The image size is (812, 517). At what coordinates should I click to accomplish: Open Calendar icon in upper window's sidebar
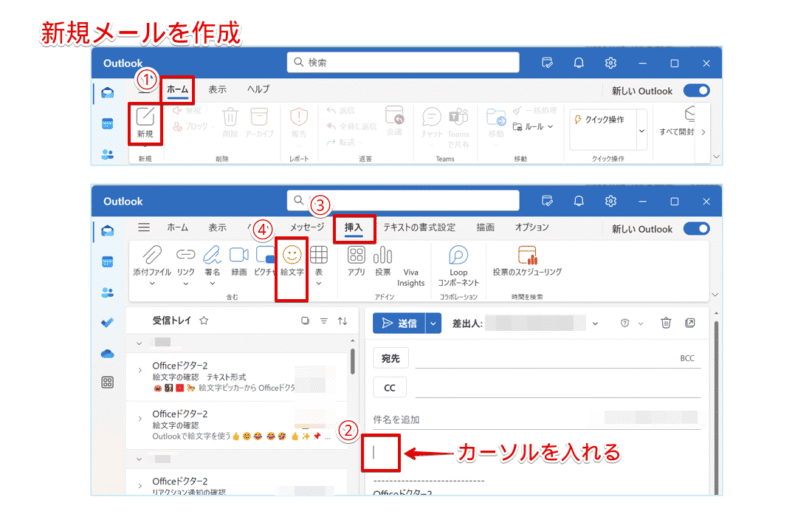[107, 124]
